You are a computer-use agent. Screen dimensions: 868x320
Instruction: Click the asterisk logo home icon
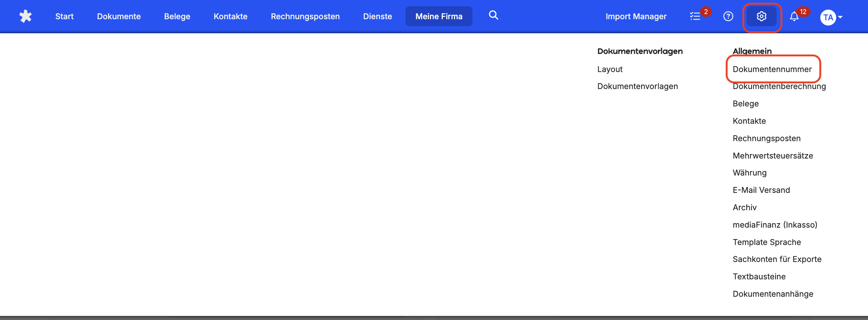26,16
